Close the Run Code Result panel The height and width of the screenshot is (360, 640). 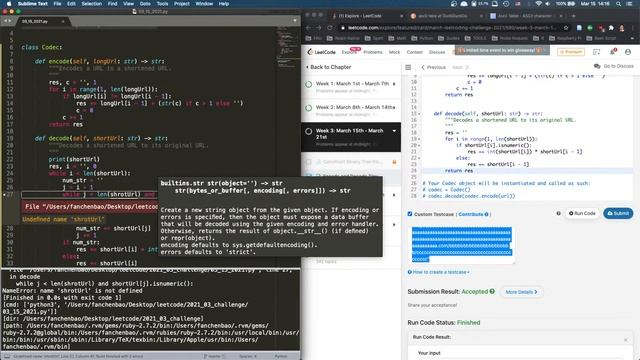click(x=625, y=340)
